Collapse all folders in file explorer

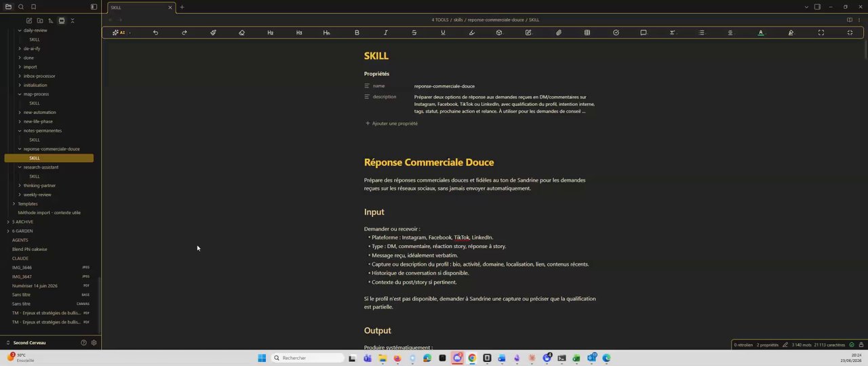coord(72,20)
